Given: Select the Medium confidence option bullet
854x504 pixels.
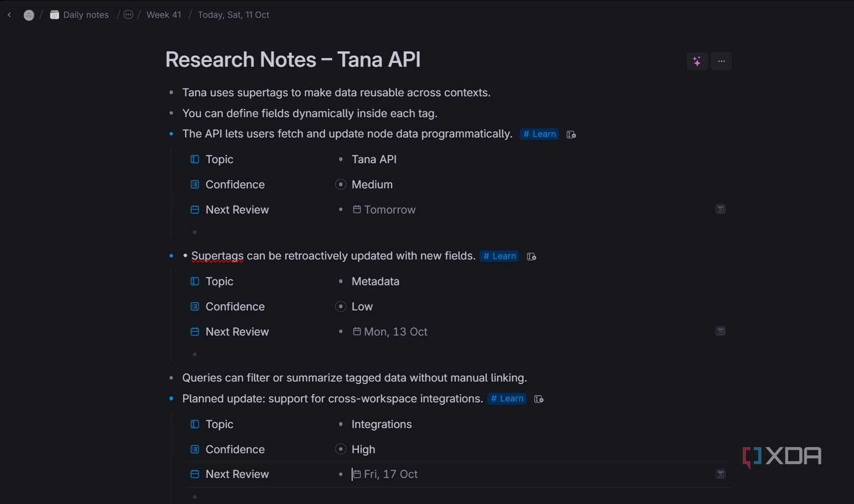Looking at the screenshot, I should (x=341, y=184).
